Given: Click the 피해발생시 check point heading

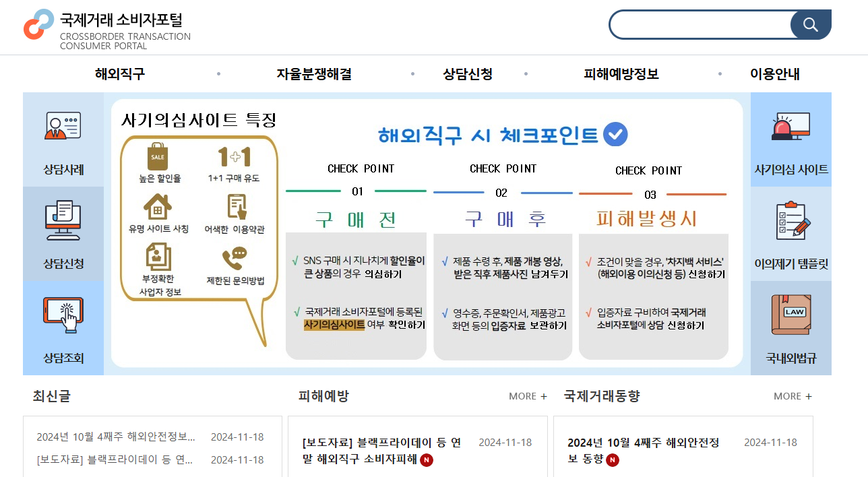Looking at the screenshot, I should [647, 219].
